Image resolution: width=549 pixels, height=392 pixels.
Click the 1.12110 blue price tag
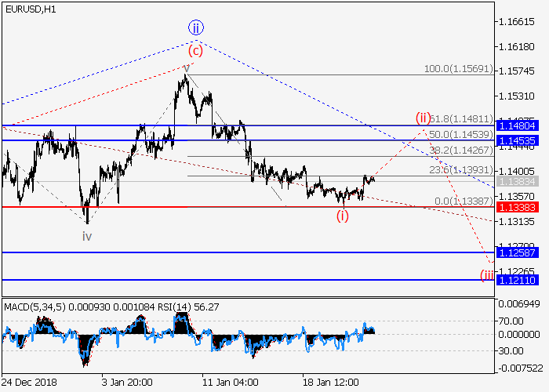(520, 279)
